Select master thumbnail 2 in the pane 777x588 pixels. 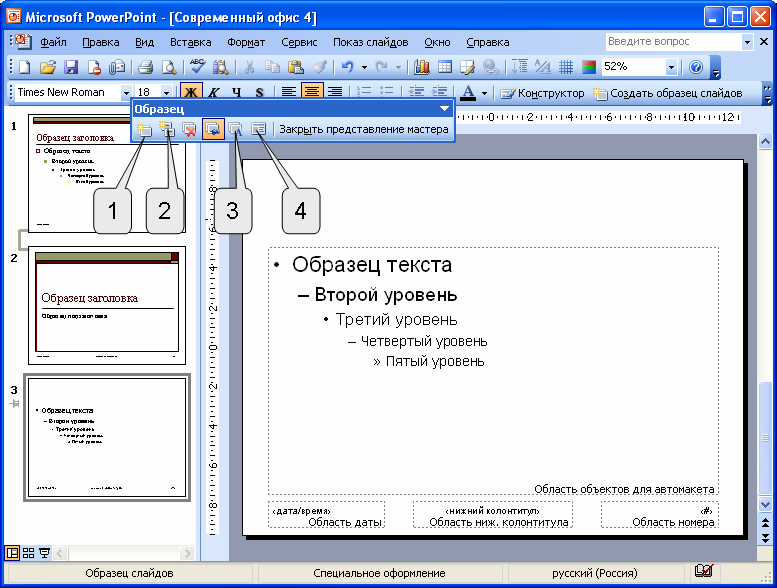pos(107,305)
